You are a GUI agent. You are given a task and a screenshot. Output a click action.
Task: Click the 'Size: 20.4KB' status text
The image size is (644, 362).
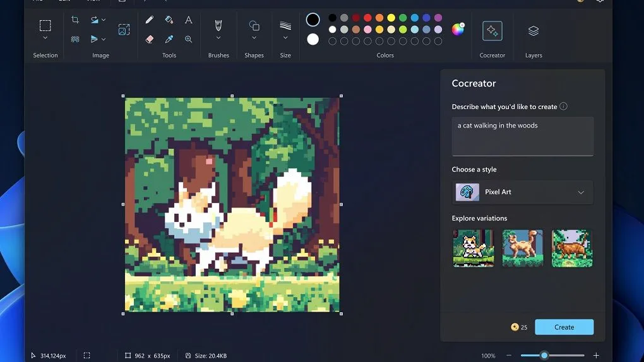click(211, 356)
